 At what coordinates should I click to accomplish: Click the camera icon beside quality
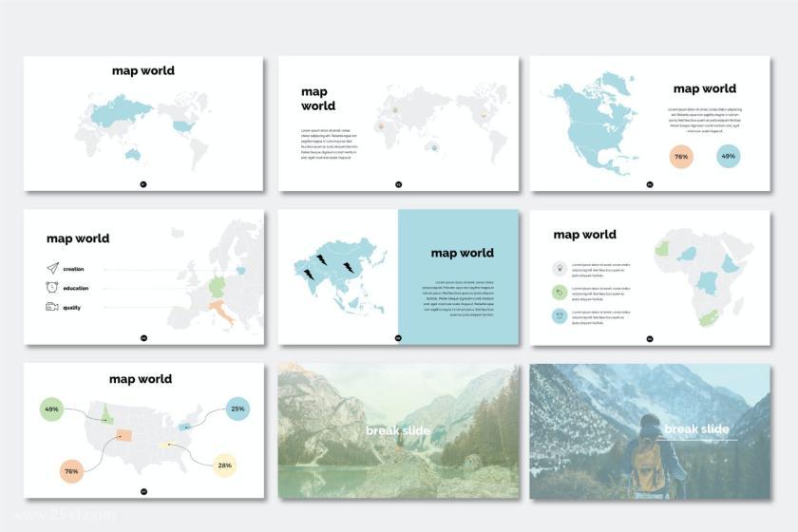click(52, 306)
